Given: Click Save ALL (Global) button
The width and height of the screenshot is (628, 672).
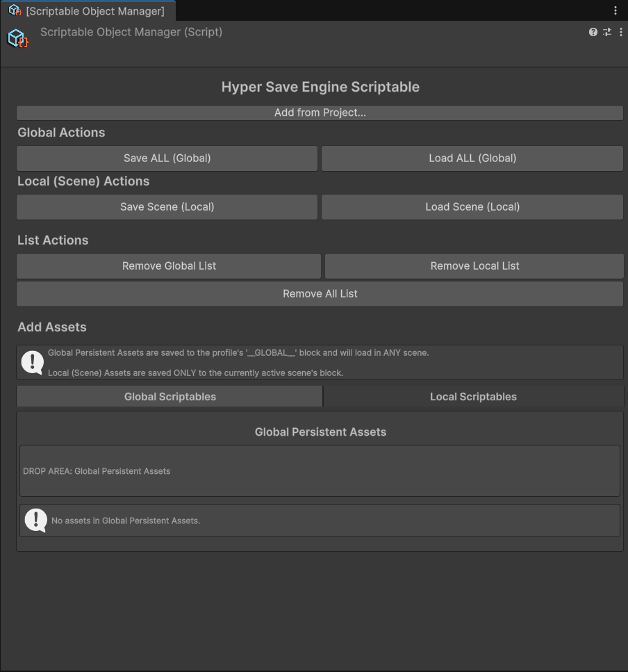Looking at the screenshot, I should (167, 158).
